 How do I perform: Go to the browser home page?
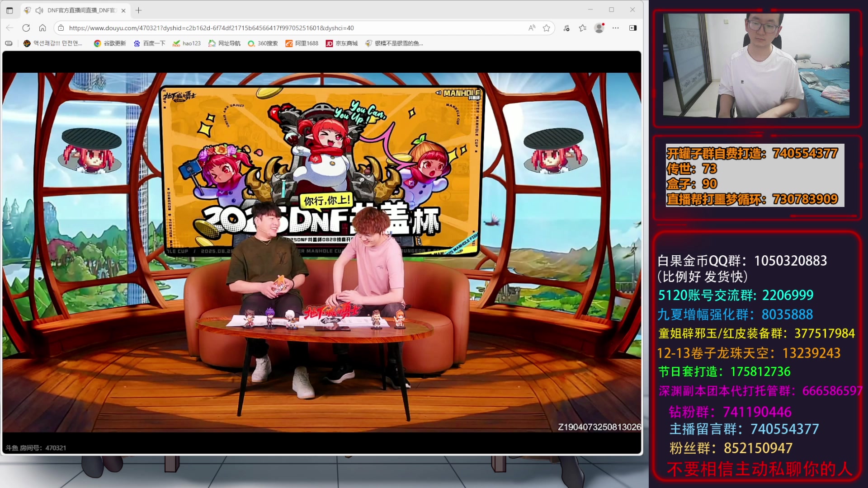tap(42, 28)
